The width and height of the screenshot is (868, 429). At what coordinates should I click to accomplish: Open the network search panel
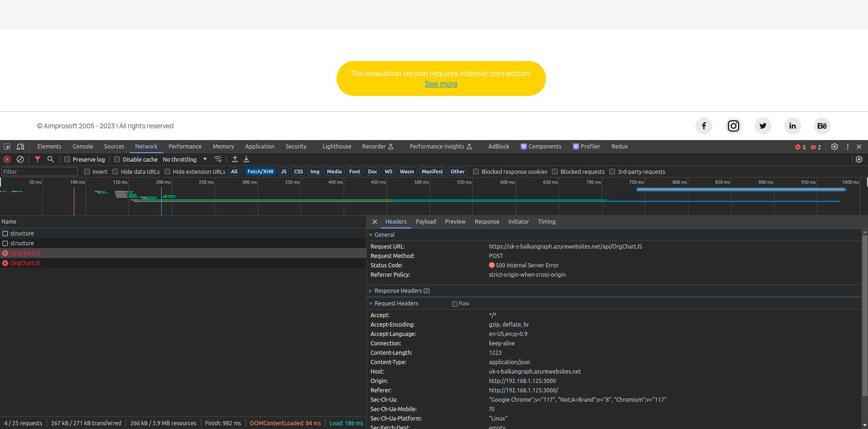50,159
